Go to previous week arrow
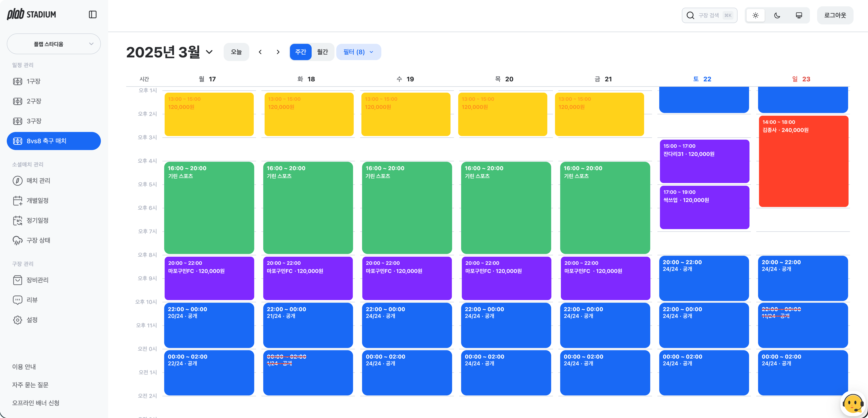Image resolution: width=868 pixels, height=418 pixels. click(x=260, y=52)
